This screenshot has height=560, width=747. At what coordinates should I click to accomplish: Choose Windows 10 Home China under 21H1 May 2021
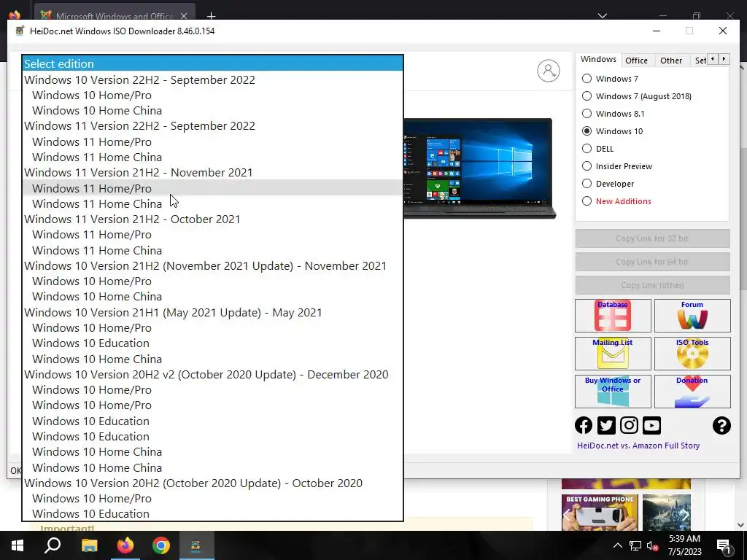click(x=213, y=359)
